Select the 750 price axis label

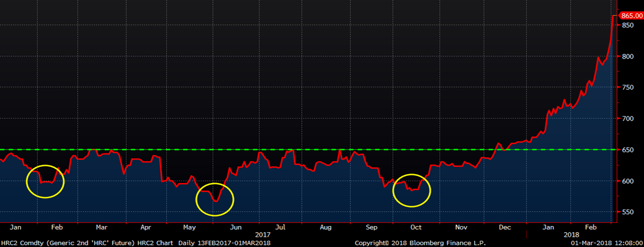628,87
